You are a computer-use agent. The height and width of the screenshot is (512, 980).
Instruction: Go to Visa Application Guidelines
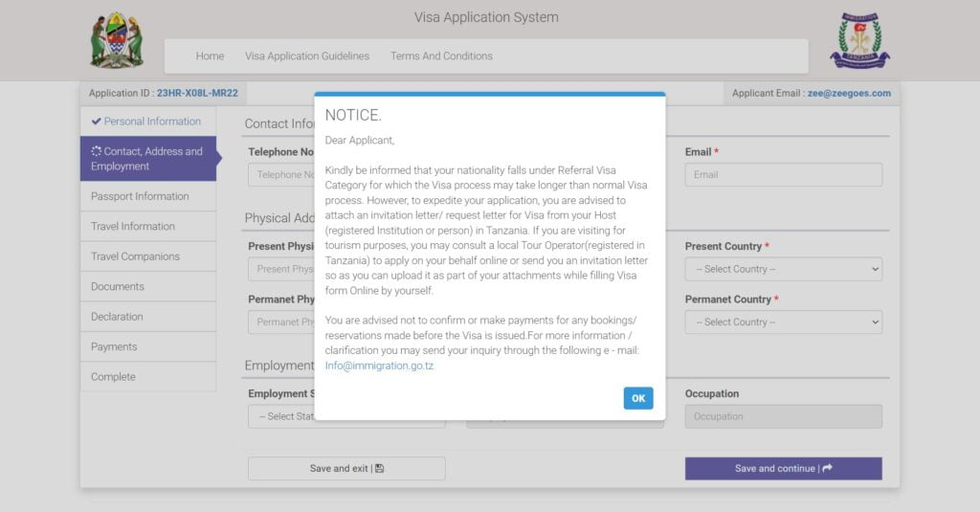click(x=306, y=56)
